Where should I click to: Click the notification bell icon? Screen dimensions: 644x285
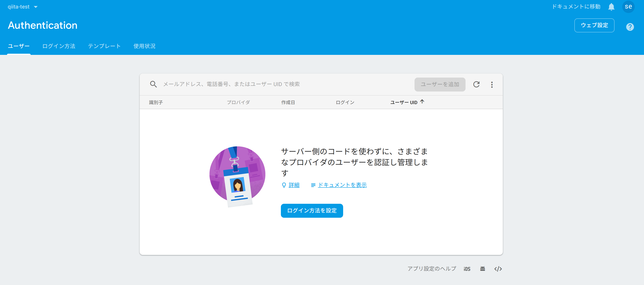pos(611,6)
